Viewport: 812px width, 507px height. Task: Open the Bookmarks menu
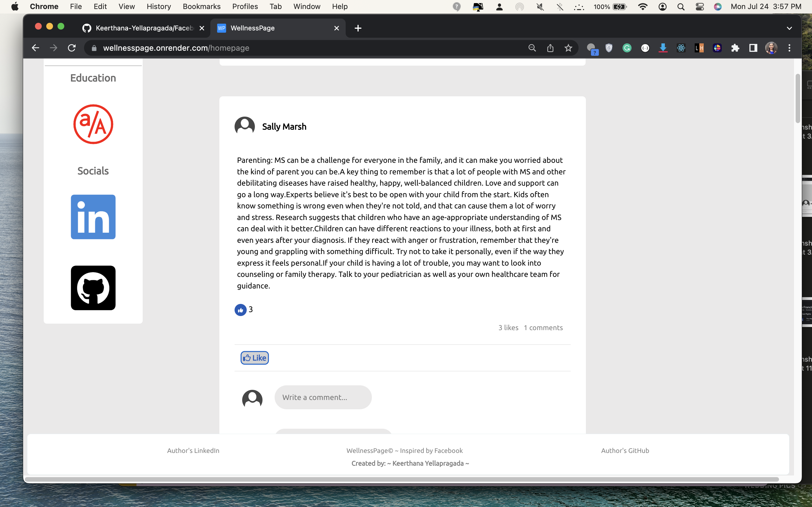tap(201, 6)
